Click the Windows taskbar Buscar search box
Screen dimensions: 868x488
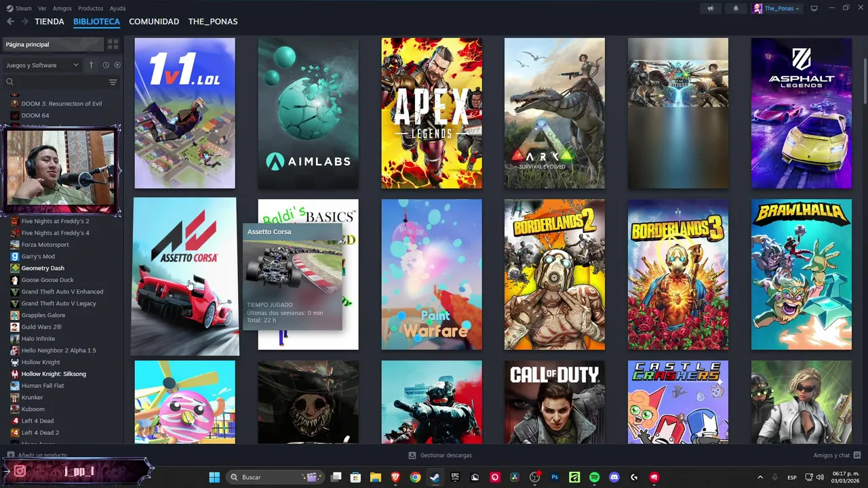click(x=275, y=477)
